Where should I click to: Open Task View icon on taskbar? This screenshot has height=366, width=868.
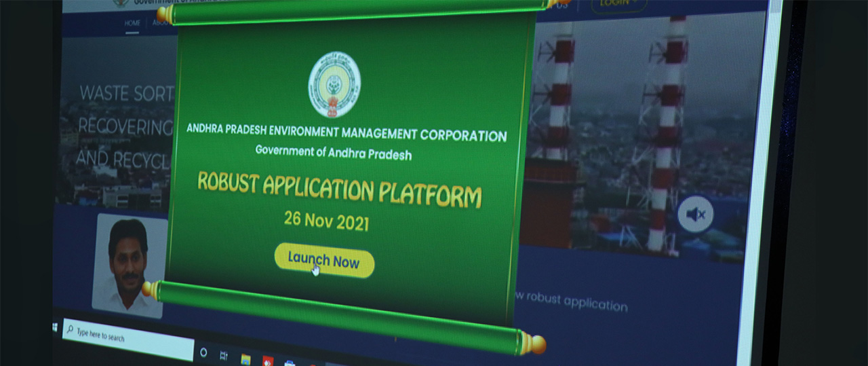pos(224,355)
